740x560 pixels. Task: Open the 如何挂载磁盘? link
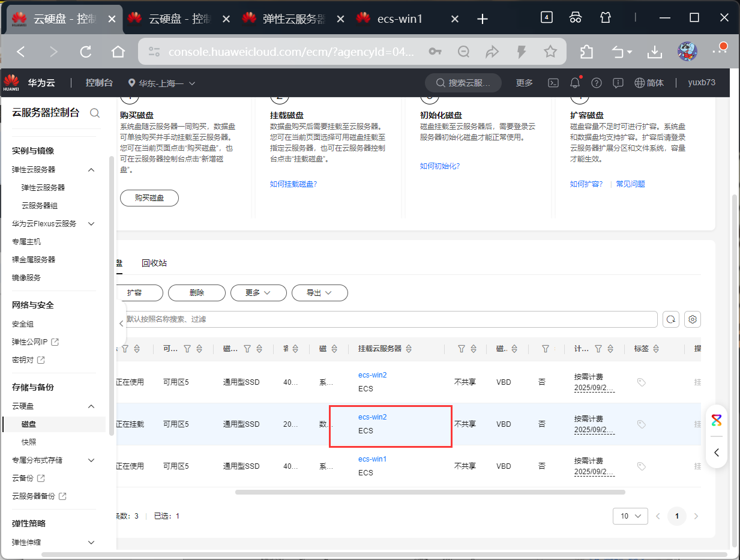pos(293,184)
